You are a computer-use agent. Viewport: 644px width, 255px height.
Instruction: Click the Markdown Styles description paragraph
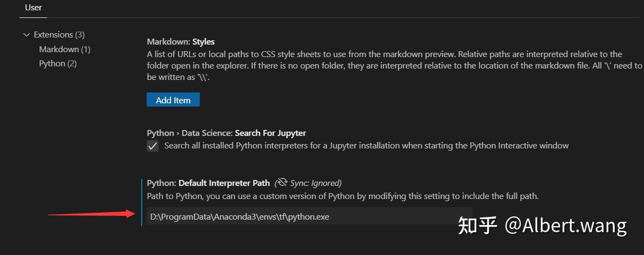(380, 65)
